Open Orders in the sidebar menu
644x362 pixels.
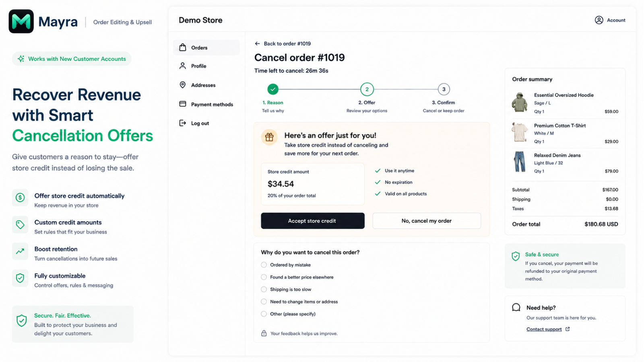coord(206,47)
